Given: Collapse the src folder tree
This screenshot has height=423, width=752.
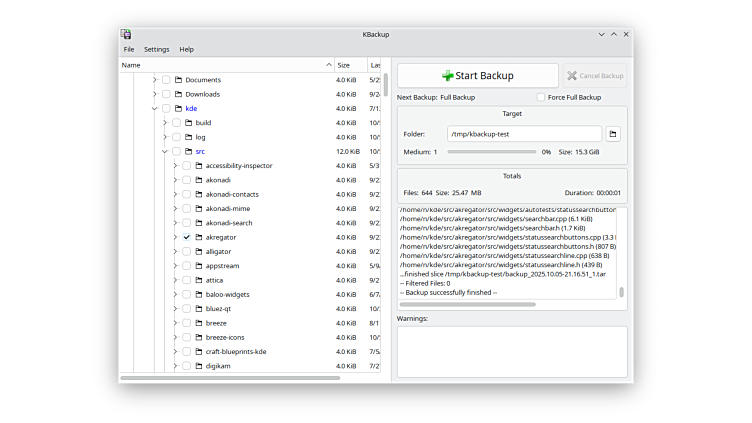Looking at the screenshot, I should coord(164,151).
